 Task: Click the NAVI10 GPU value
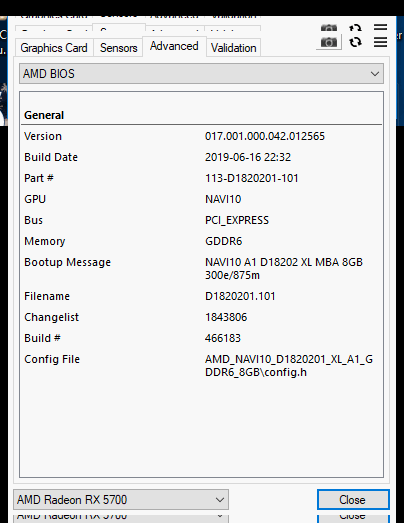point(223,199)
